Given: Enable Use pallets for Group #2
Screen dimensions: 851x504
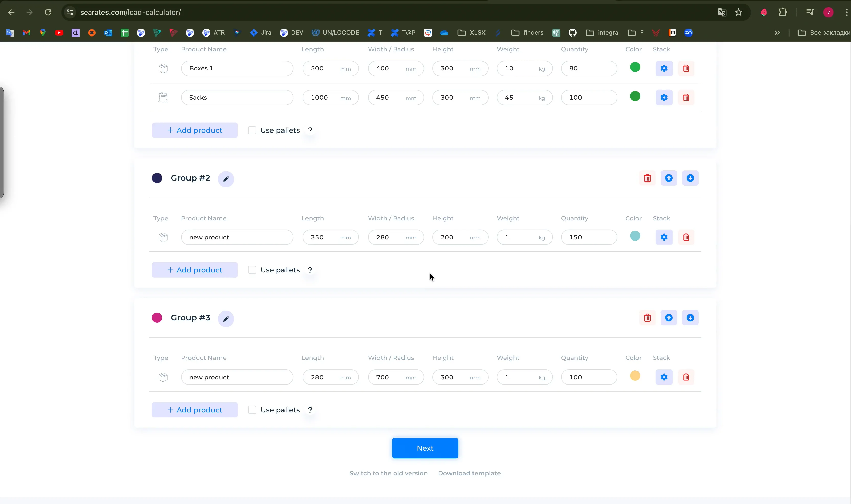Looking at the screenshot, I should (252, 270).
